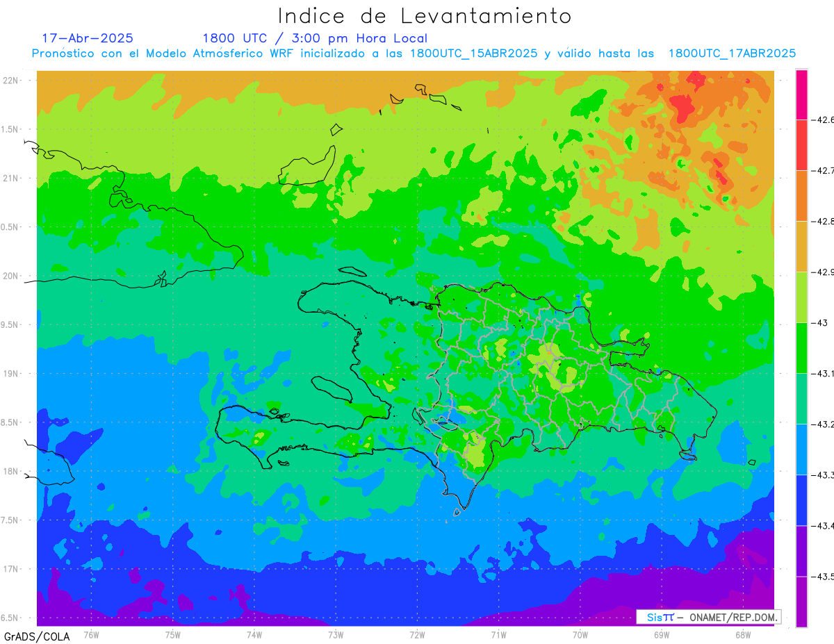
Task: Click the title "Indice de Levantamiento"
Action: [424, 16]
